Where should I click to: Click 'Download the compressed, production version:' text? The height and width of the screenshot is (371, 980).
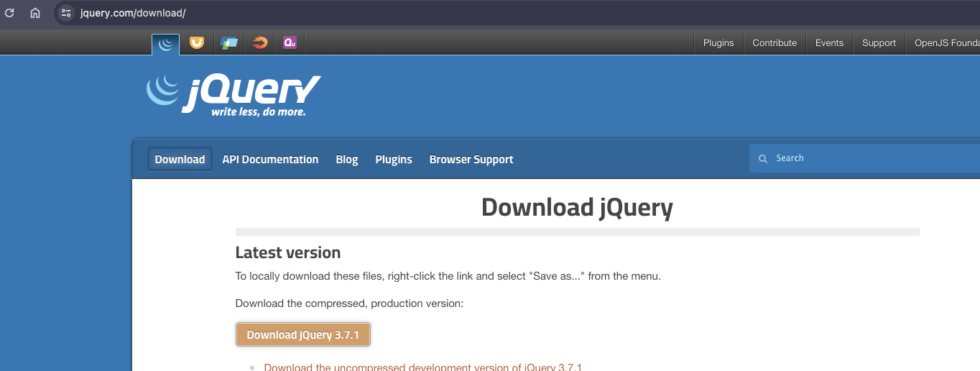point(350,303)
